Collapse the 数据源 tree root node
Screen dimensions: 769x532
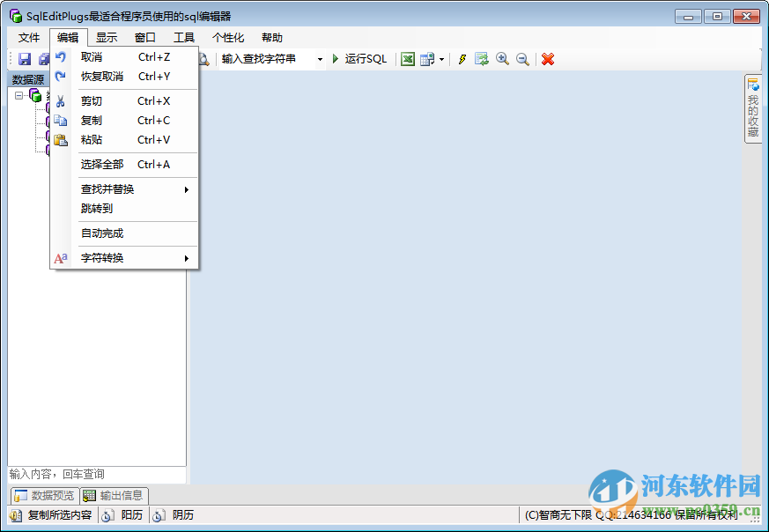tap(19, 95)
